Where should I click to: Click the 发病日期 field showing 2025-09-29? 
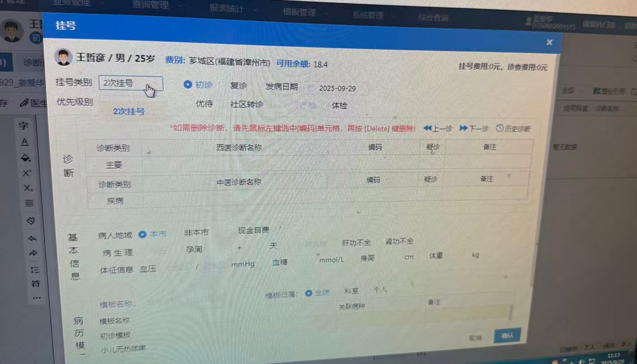point(337,89)
